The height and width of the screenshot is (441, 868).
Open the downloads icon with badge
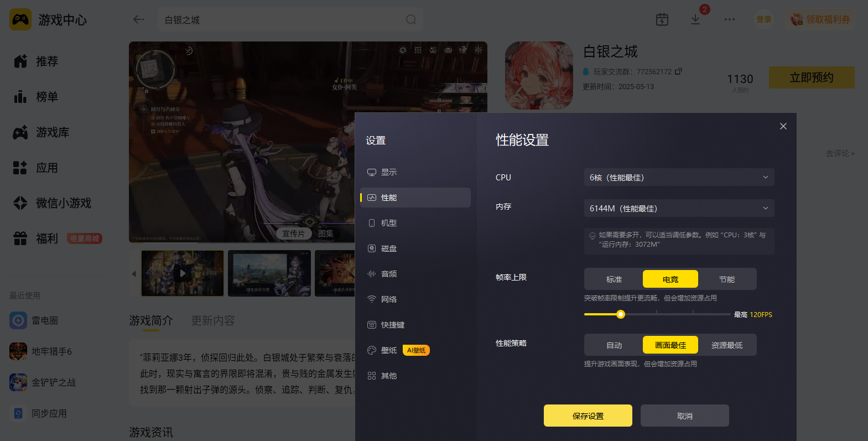point(695,19)
